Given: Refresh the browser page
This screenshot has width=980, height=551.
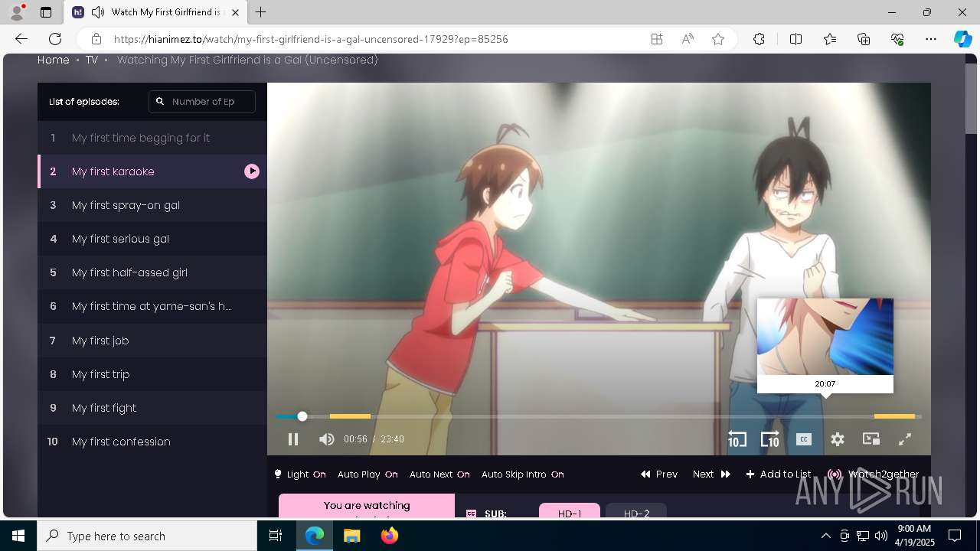Looking at the screenshot, I should [55, 39].
